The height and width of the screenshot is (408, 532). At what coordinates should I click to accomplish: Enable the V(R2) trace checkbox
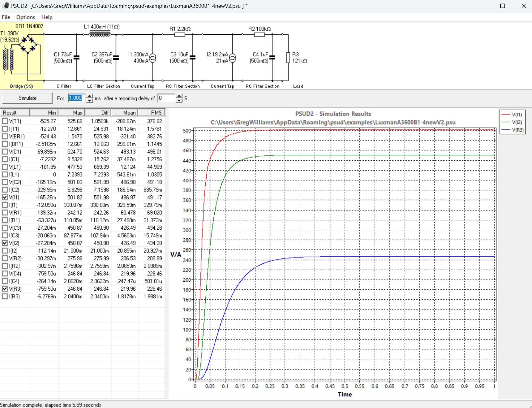[5, 258]
